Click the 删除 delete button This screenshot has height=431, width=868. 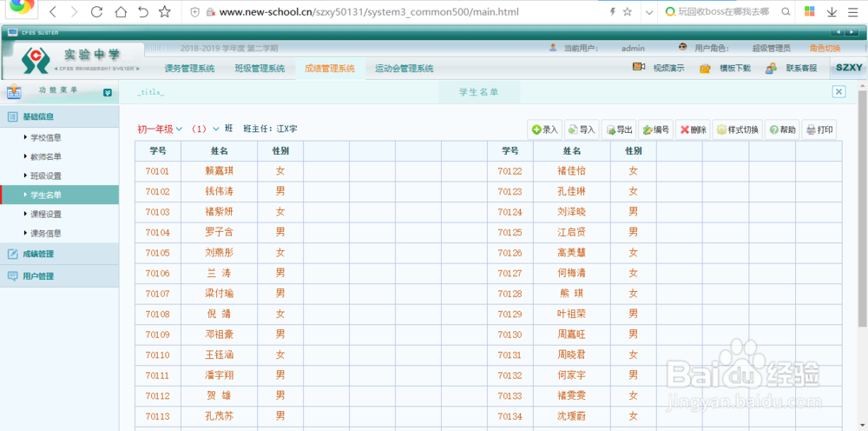[x=693, y=129]
